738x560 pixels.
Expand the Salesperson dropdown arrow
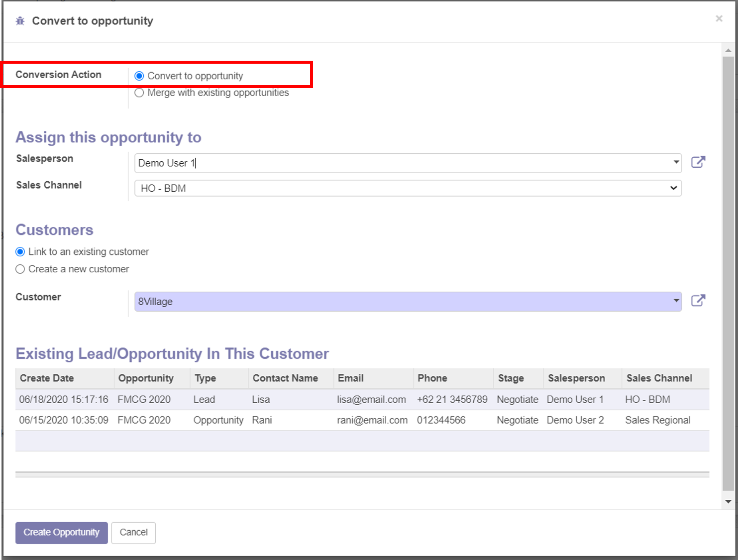(676, 162)
